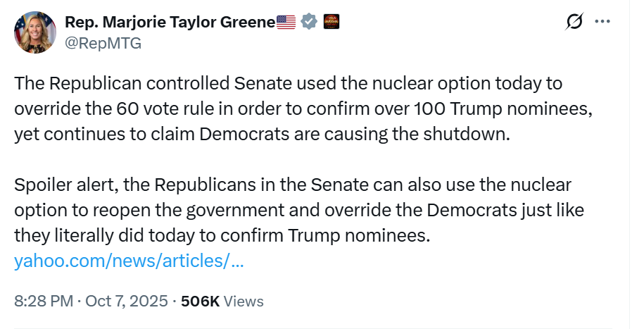Click the line 'option to reopen the government'
644x329 pixels.
coord(299,211)
